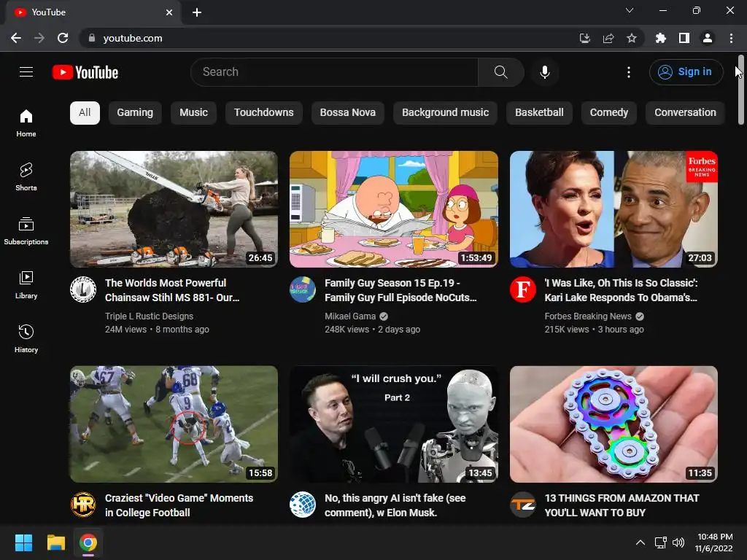
Task: Open Shorts from the sidebar
Action: (26, 176)
